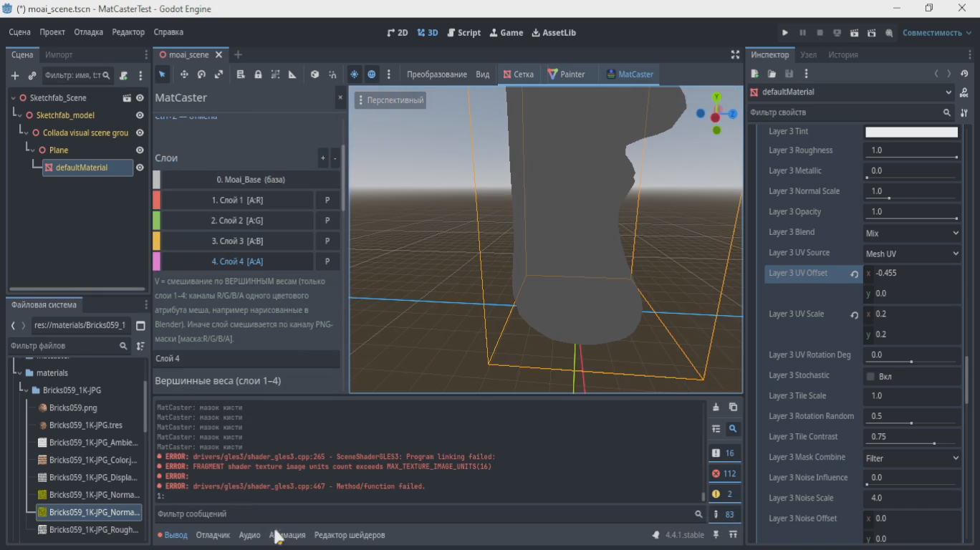
Task: Toggle warning messages filter showing 2
Action: (x=724, y=494)
